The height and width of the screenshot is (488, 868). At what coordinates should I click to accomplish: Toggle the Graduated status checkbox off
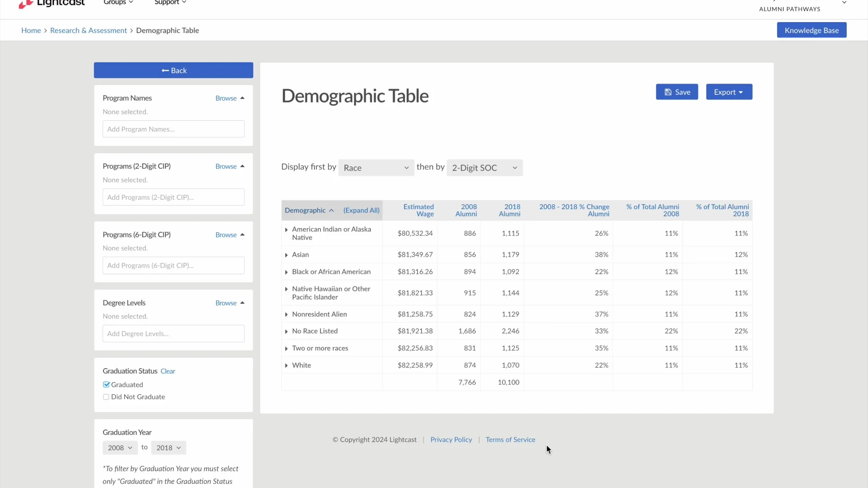(106, 384)
